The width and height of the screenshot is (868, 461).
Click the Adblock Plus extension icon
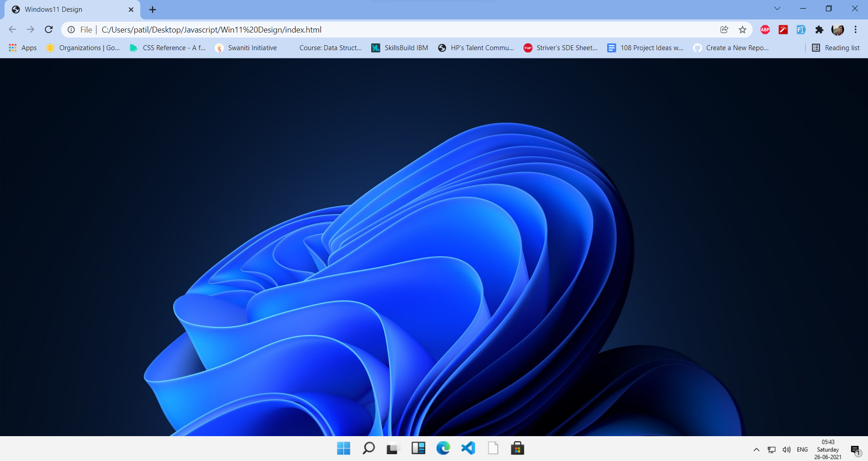765,29
